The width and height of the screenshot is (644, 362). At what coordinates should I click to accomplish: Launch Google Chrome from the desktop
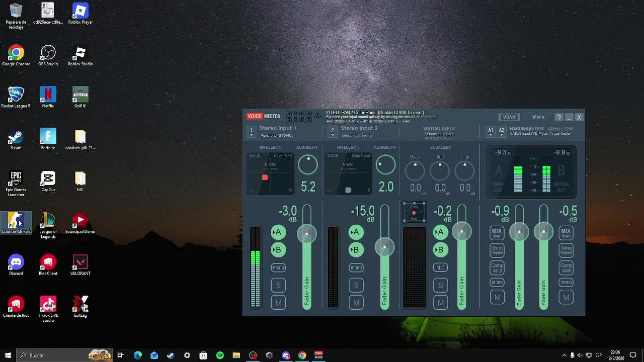point(16,56)
